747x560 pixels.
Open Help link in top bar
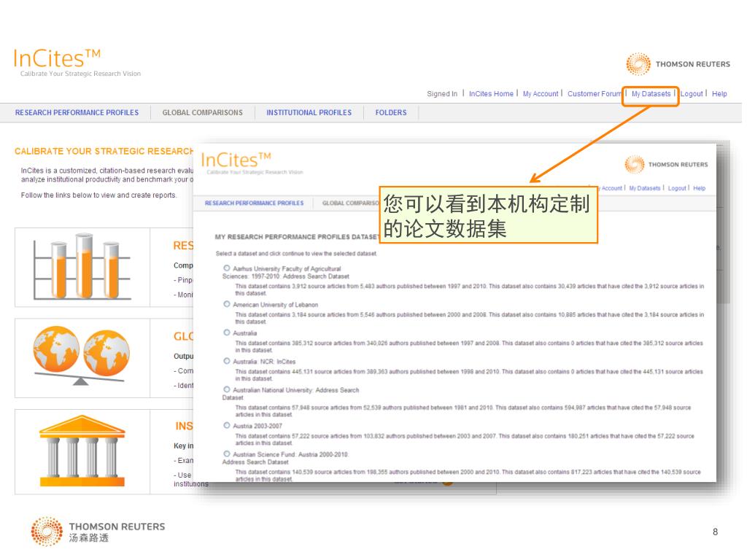click(x=719, y=94)
